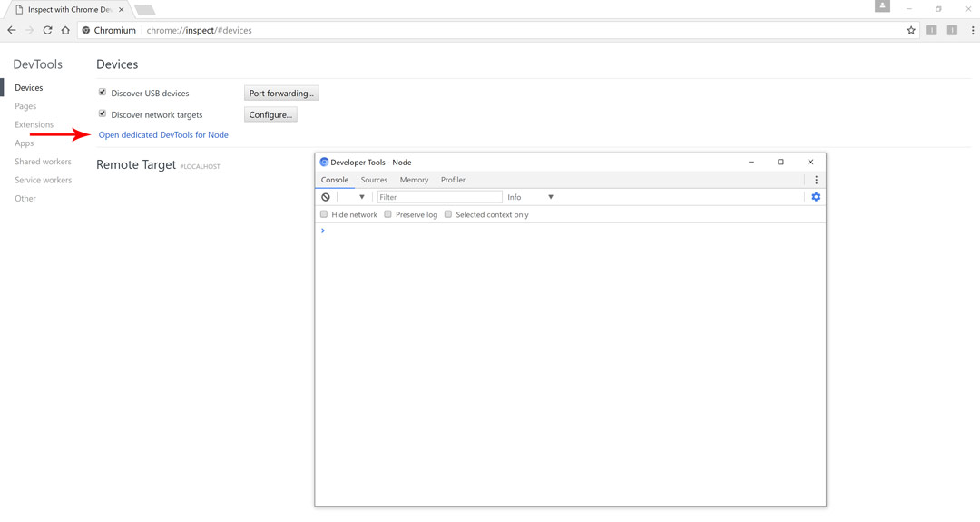
Task: Open the browser home page icon
Action: [65, 30]
